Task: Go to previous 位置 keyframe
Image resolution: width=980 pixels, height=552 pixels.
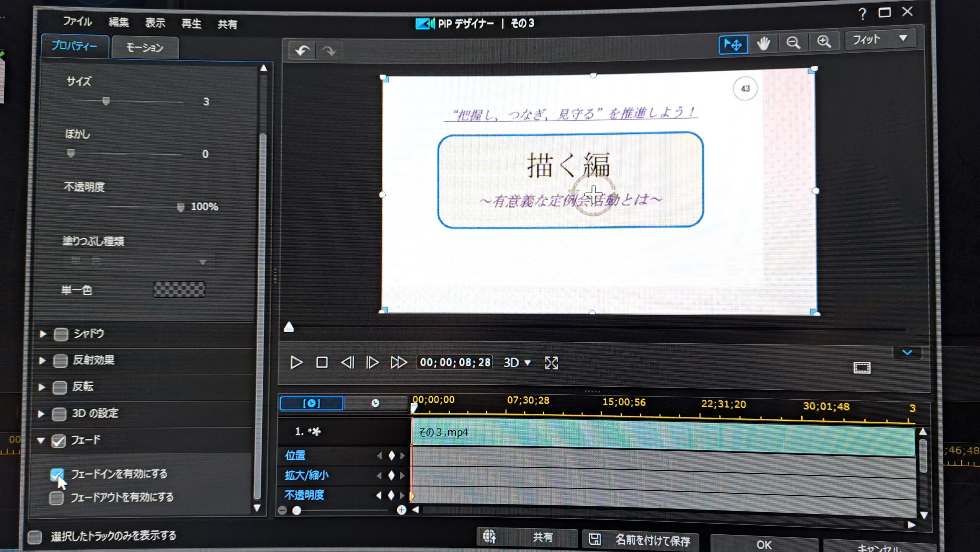Action: pyautogui.click(x=379, y=456)
